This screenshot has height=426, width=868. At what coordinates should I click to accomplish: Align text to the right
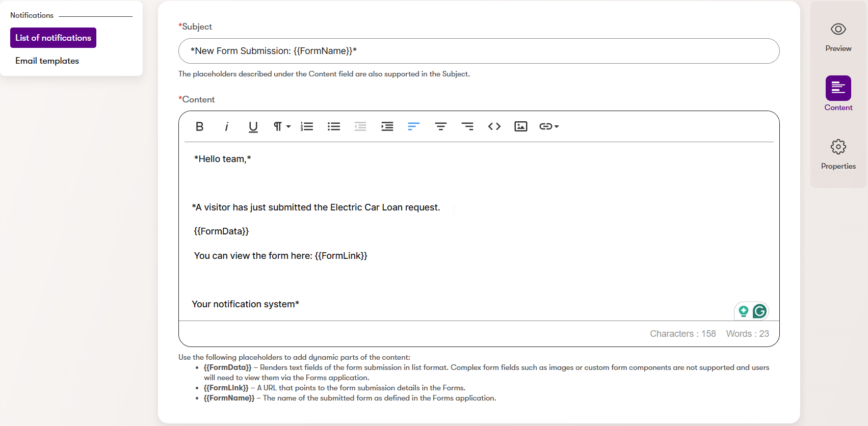click(x=467, y=126)
